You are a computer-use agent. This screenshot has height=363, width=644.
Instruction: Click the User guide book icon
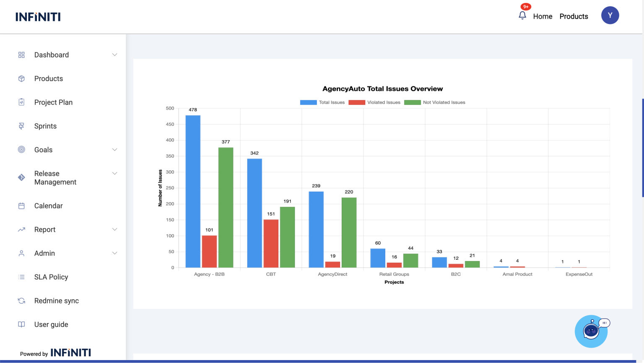21,324
